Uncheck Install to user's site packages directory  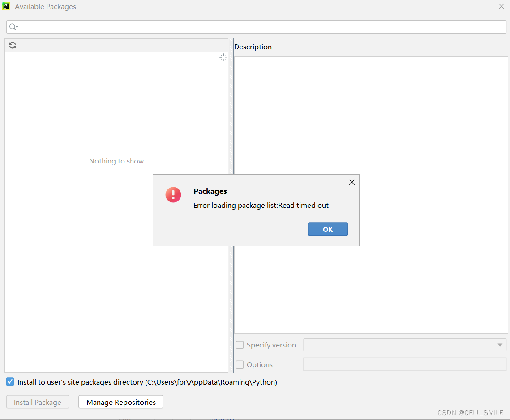coord(10,381)
